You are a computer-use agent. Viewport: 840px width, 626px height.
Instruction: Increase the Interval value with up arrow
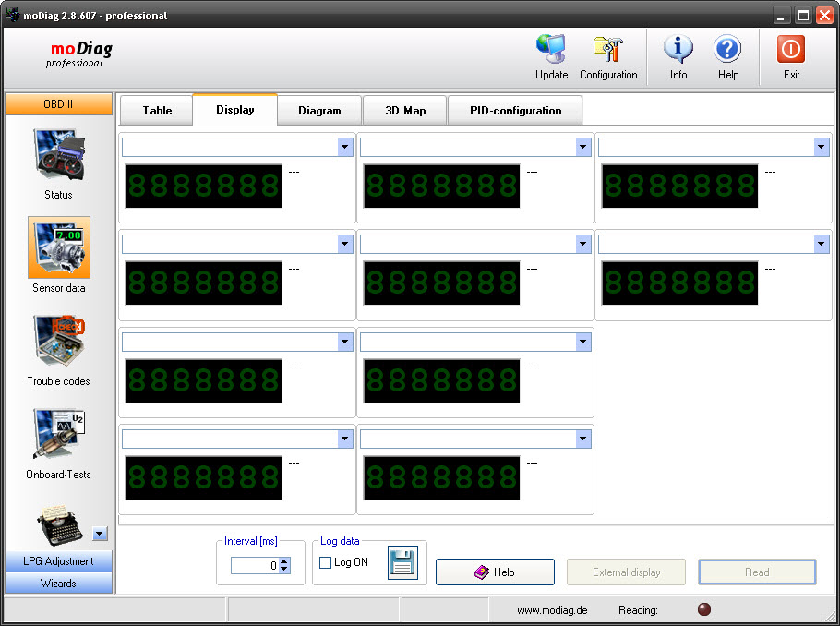click(x=284, y=561)
